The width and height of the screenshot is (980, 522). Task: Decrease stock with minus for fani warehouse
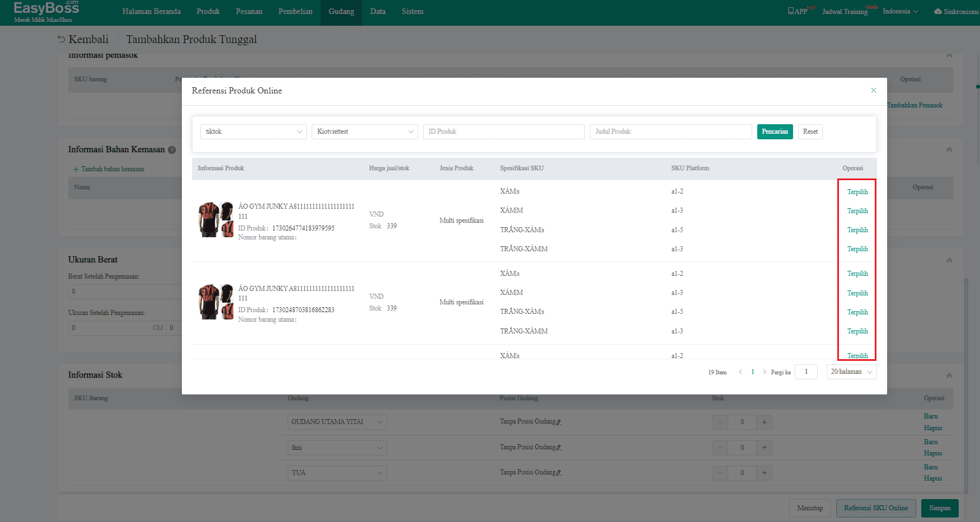click(x=720, y=448)
